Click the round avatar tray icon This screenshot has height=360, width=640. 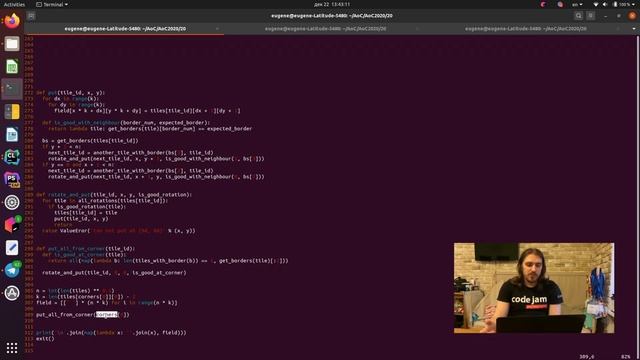point(560,4)
